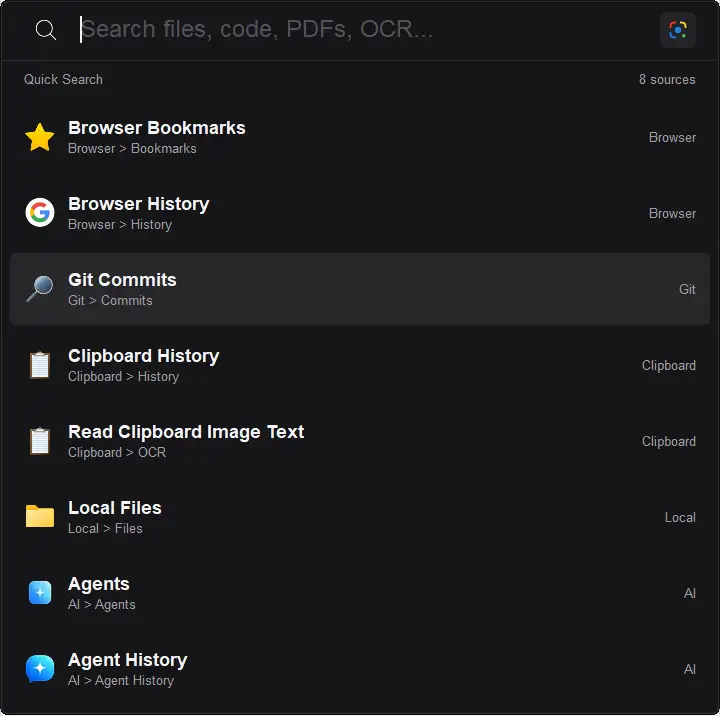
Task: Open Browser Bookmarks source
Action: click(360, 137)
